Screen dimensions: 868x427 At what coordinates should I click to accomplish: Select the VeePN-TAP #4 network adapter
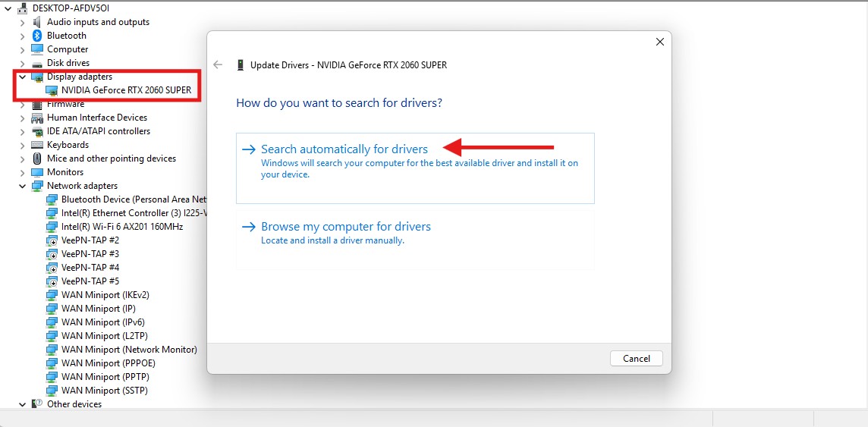90,268
